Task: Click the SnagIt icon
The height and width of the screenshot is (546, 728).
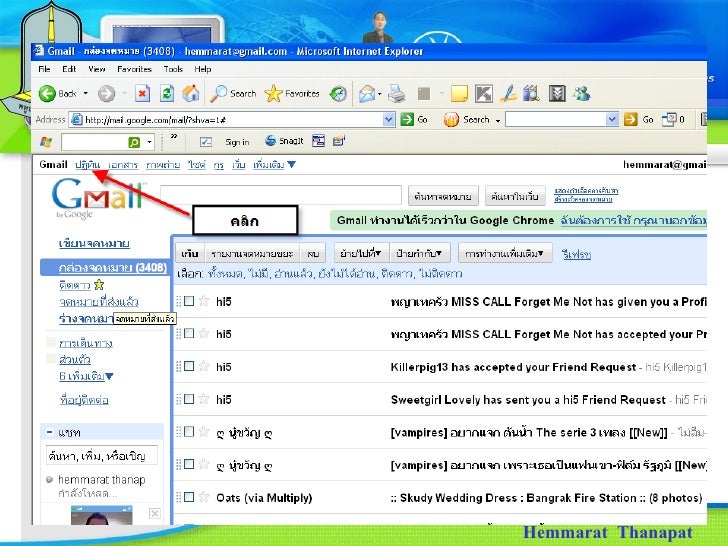Action: click(270, 141)
